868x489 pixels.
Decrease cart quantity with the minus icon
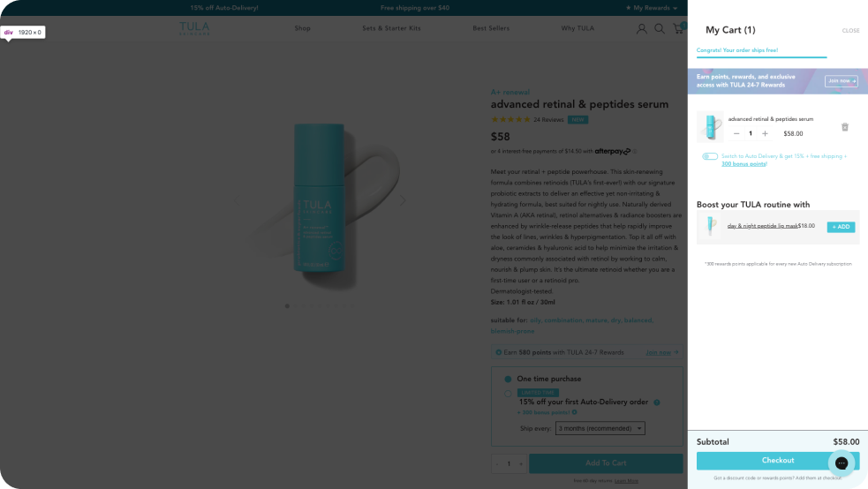736,133
